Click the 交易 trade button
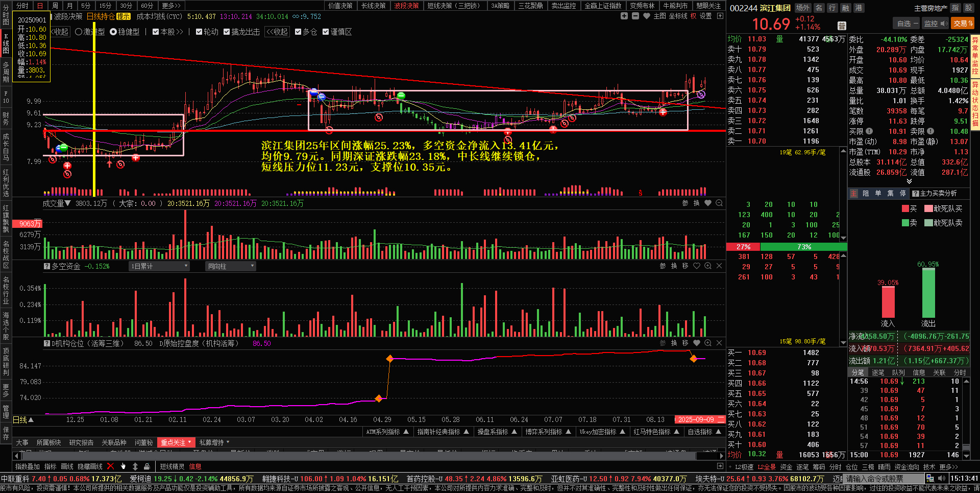The height and width of the screenshot is (493, 980). pos(963,23)
